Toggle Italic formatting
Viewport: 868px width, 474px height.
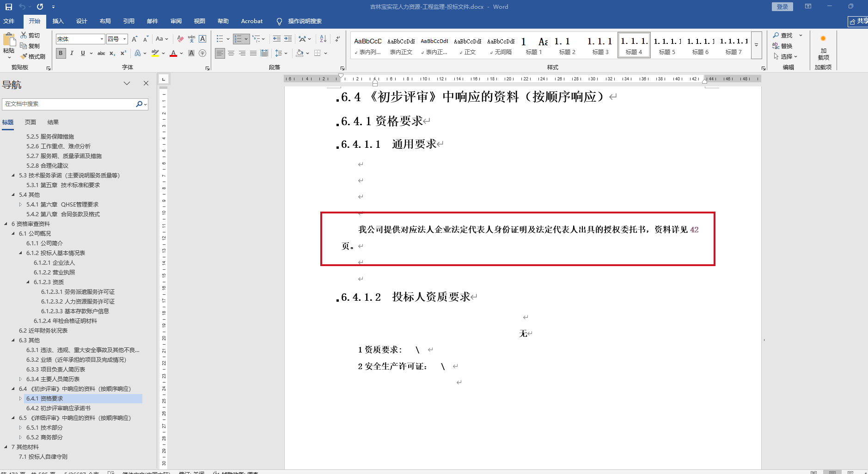[x=72, y=54]
